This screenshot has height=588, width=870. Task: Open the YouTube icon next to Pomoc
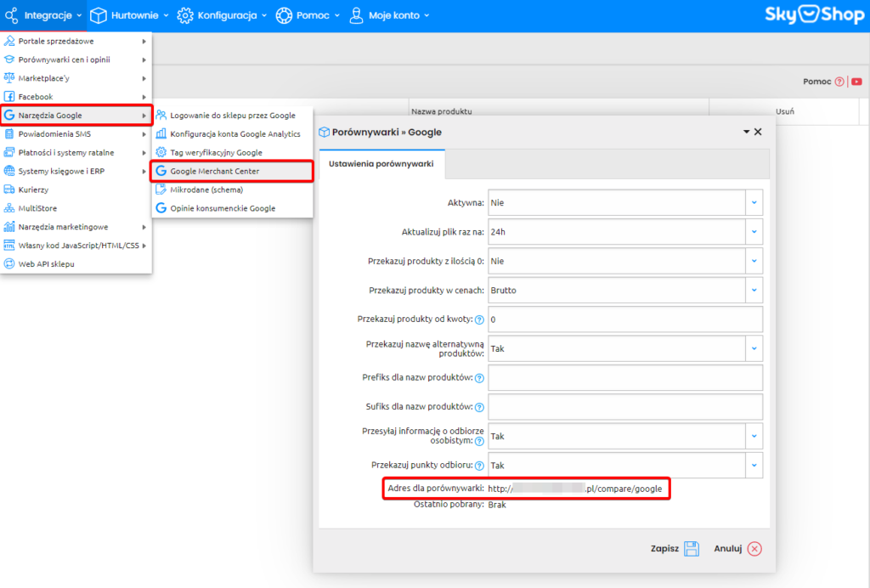tap(858, 82)
